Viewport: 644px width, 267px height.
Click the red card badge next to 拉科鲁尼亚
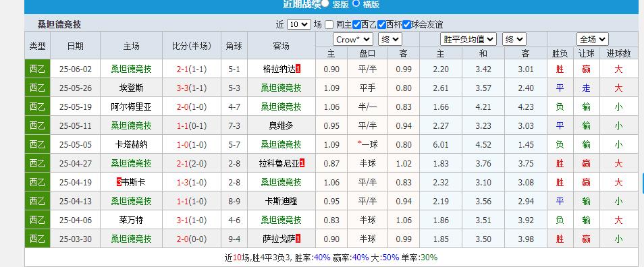coord(302,163)
